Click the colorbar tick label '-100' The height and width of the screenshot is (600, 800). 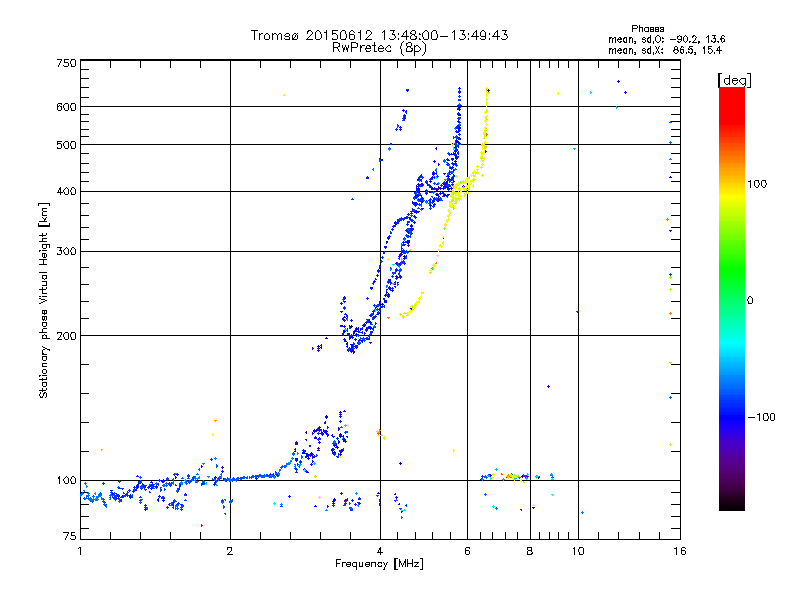[x=761, y=417]
